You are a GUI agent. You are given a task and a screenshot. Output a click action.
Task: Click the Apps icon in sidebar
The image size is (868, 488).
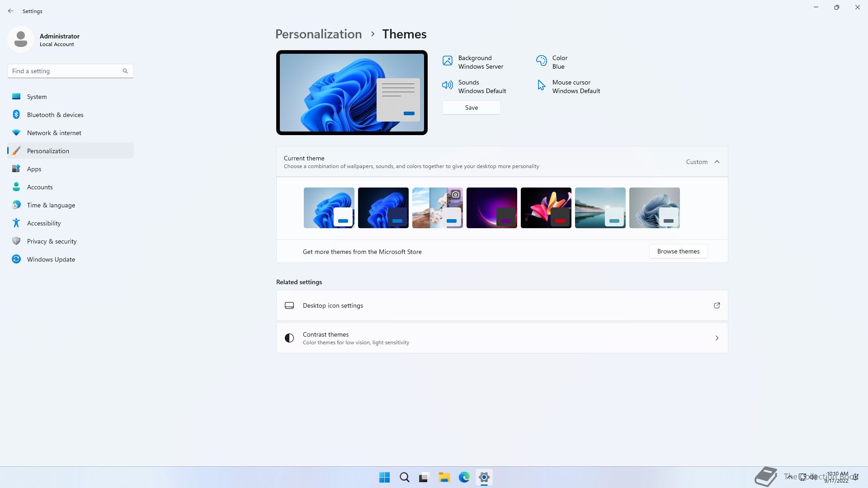click(16, 169)
